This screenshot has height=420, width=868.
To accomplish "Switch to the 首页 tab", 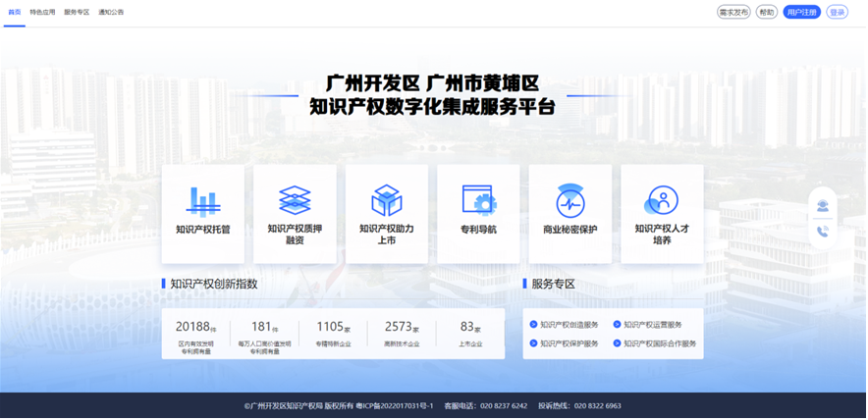I will click(x=15, y=12).
